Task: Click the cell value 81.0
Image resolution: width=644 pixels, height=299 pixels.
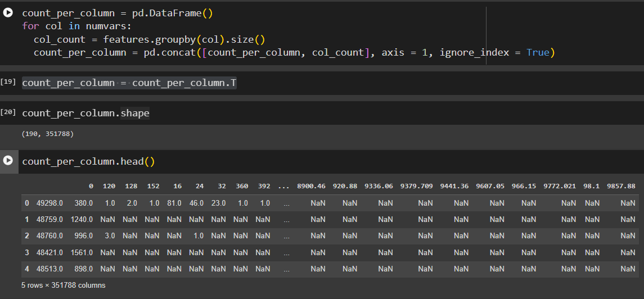Action: [174, 203]
